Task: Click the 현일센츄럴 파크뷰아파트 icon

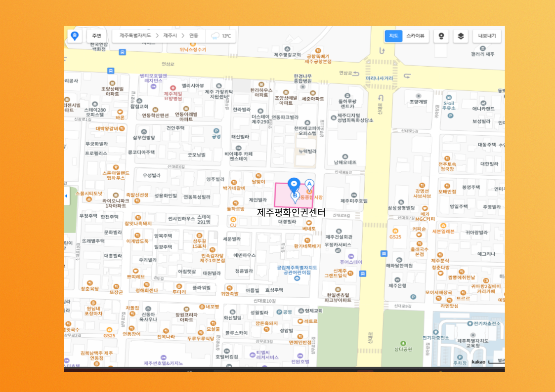Action: [x=338, y=289]
